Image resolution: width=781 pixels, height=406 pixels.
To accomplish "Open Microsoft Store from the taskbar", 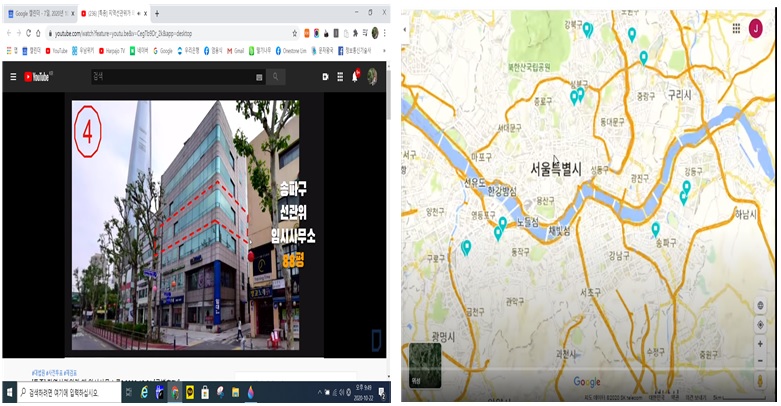I will [205, 393].
